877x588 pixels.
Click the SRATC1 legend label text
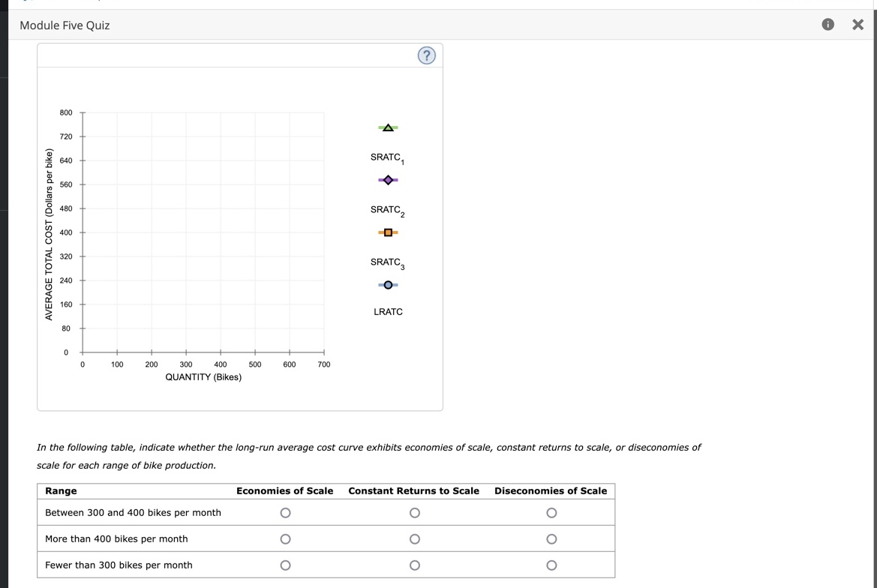click(x=387, y=157)
